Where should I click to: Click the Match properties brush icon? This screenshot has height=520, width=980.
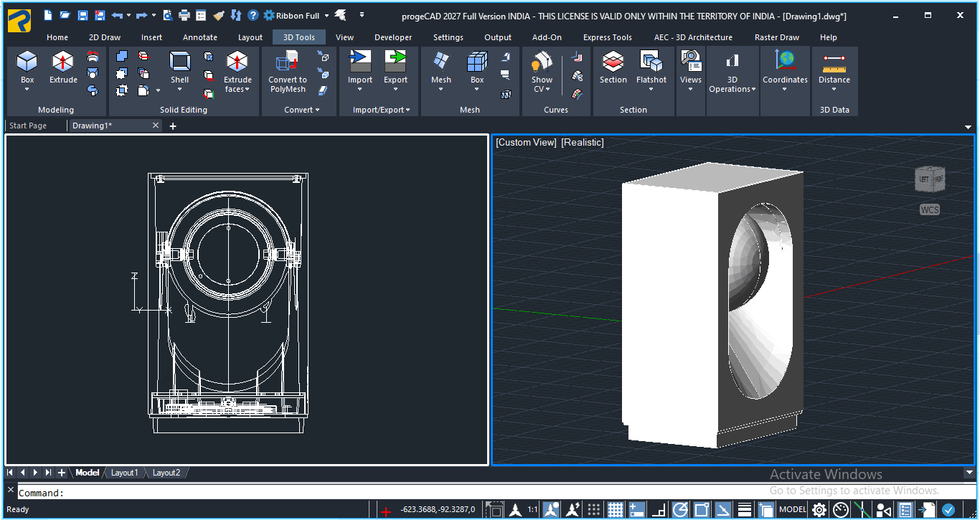point(219,15)
